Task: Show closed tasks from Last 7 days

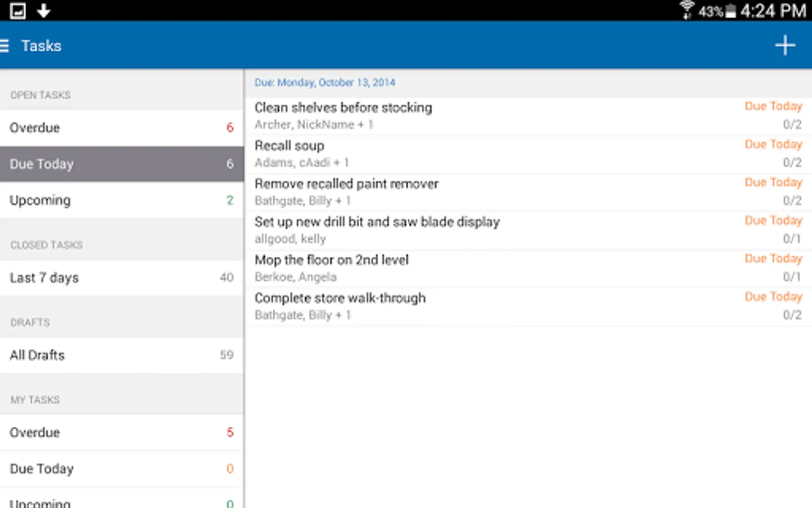Action: [122, 277]
